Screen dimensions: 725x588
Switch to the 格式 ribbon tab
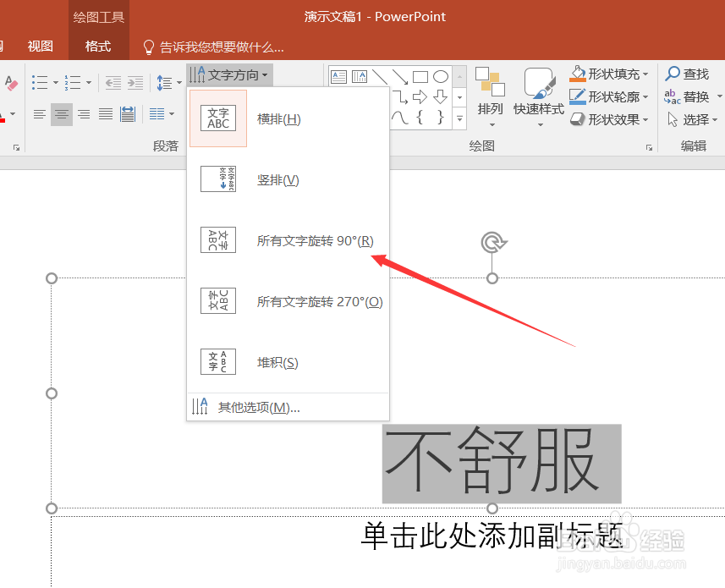[x=98, y=46]
